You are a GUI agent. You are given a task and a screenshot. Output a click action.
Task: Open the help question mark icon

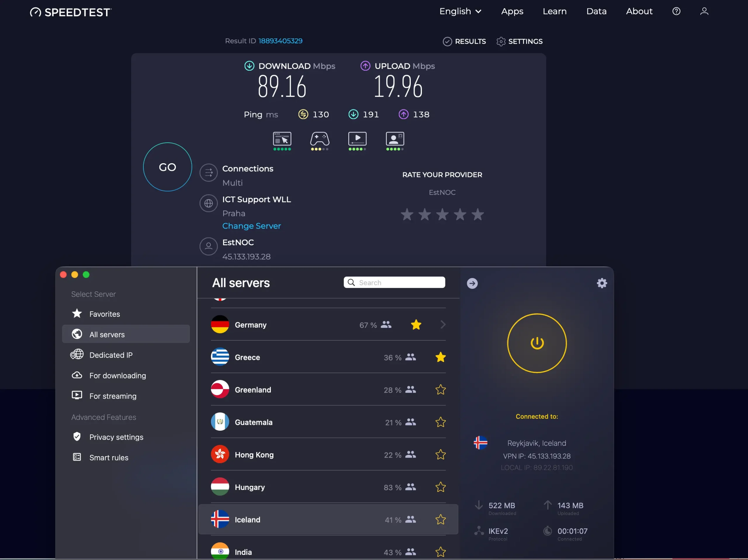tap(676, 11)
